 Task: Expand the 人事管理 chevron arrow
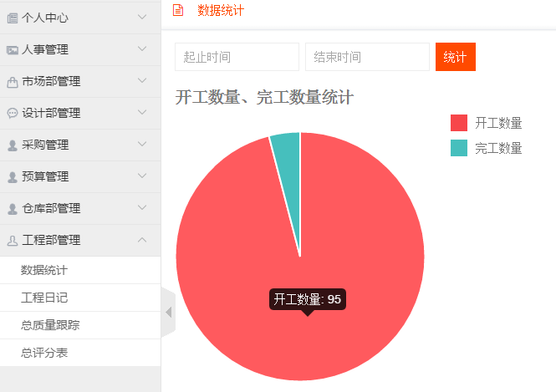tap(142, 48)
